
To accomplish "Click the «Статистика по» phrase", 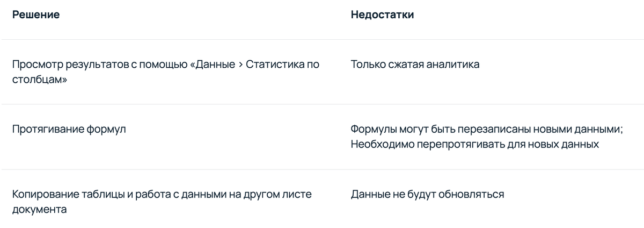I will point(283,65).
